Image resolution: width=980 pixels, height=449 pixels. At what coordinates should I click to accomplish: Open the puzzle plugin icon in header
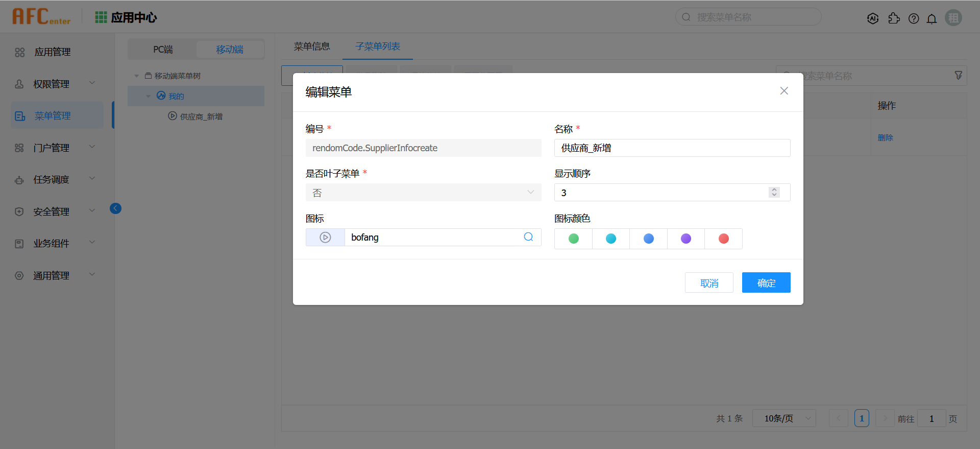click(894, 18)
